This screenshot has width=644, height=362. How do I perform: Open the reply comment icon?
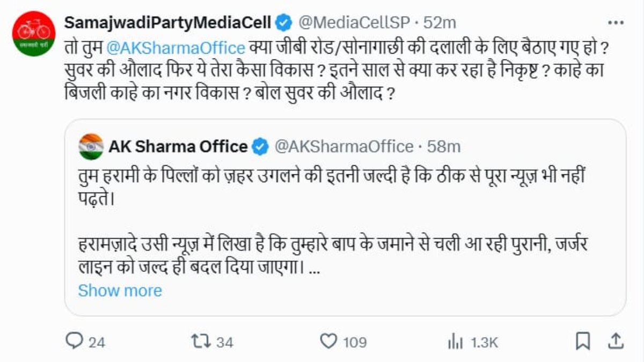(x=73, y=341)
